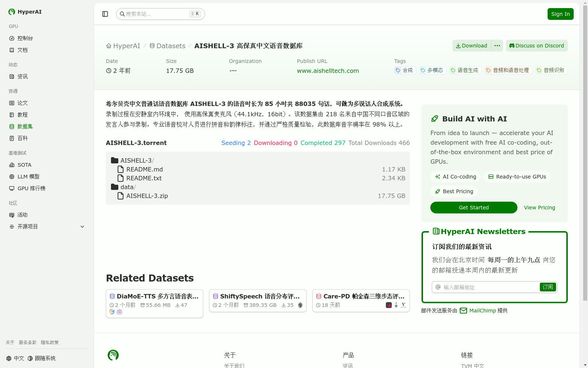588x368 pixels.
Task: Click the Completed 297 status text
Action: pyautogui.click(x=323, y=143)
